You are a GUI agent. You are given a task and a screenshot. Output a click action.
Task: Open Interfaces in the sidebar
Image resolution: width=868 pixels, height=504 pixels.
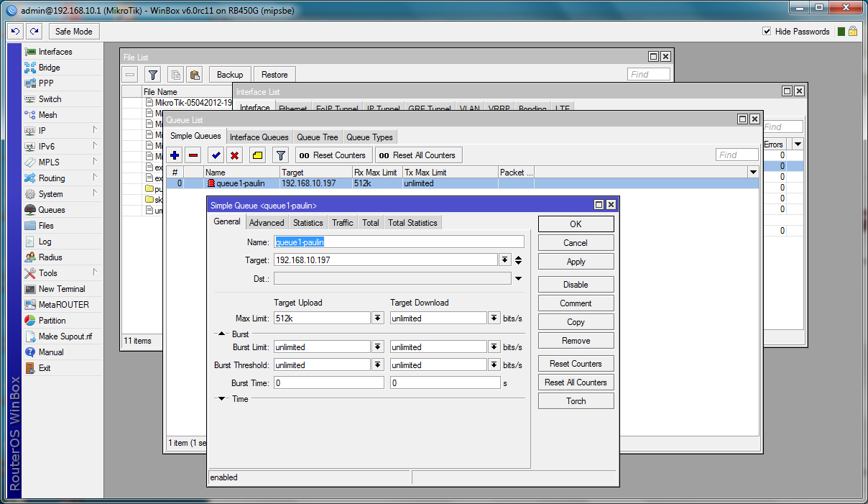[55, 52]
